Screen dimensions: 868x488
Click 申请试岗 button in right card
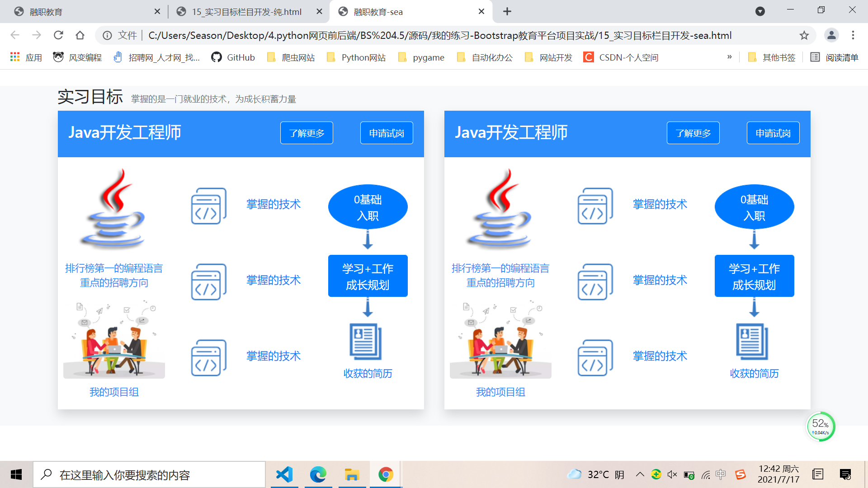tap(773, 133)
